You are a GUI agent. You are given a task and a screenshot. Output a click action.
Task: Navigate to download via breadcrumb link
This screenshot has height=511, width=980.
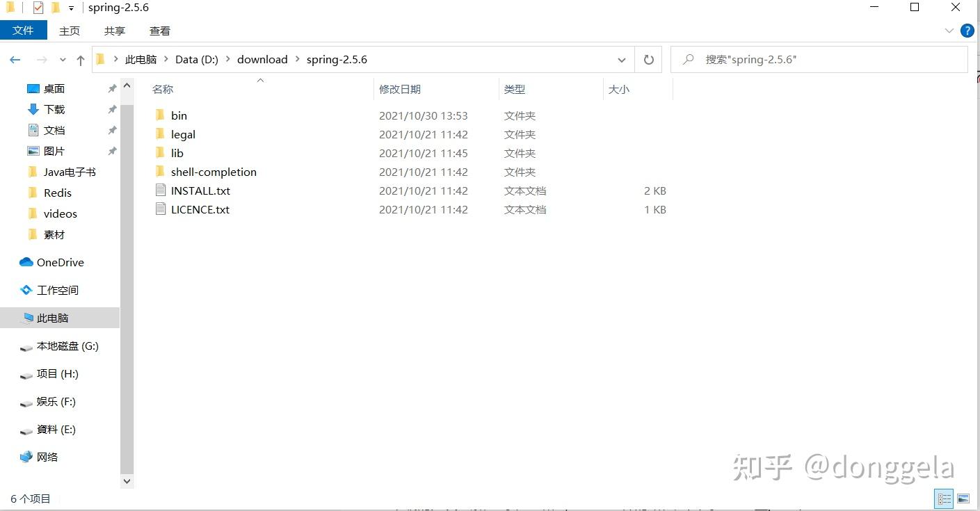click(x=262, y=59)
